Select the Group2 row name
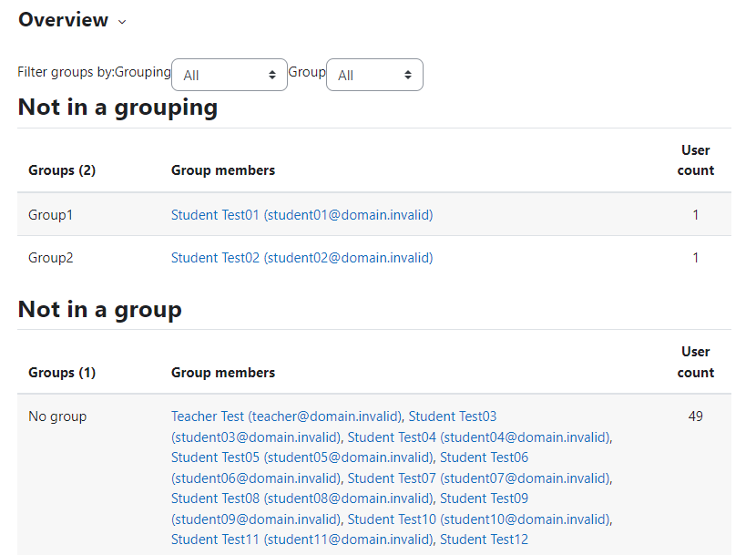 (51, 258)
